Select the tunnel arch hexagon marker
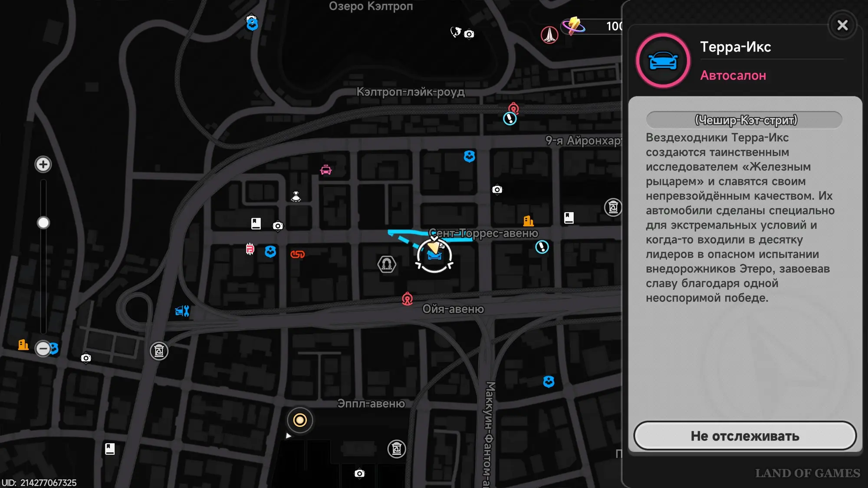 click(386, 264)
